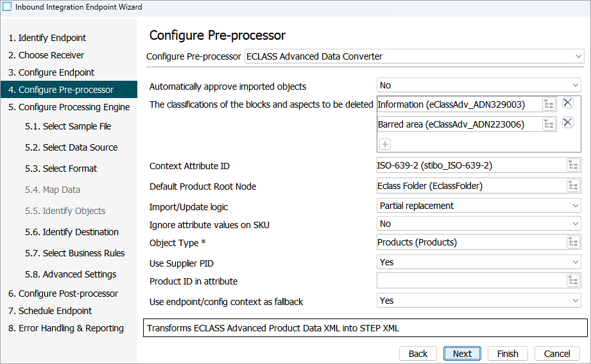
Task: Open Object Type node picker
Action: [x=573, y=242]
